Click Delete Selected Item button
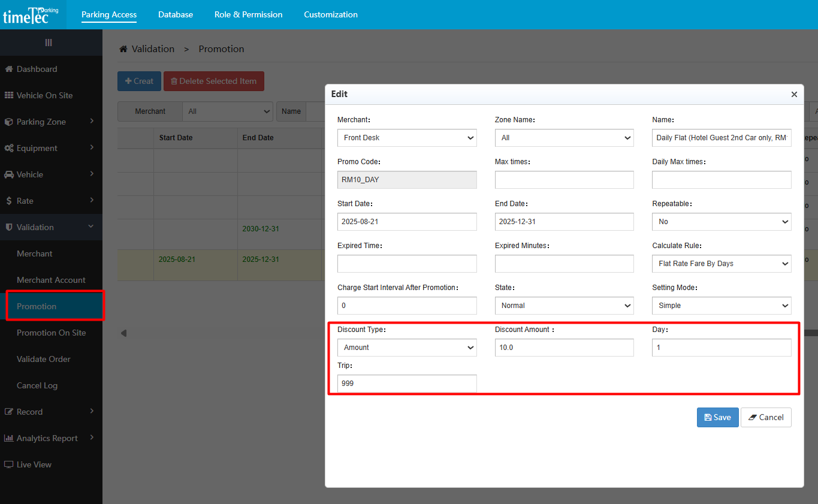This screenshot has height=504, width=818. coord(214,82)
